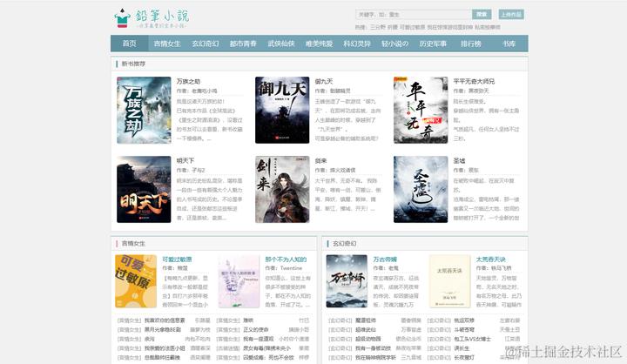Open the 唯美纯爱 navigation tab
Viewport: 627px width, 364px height.
[319, 44]
